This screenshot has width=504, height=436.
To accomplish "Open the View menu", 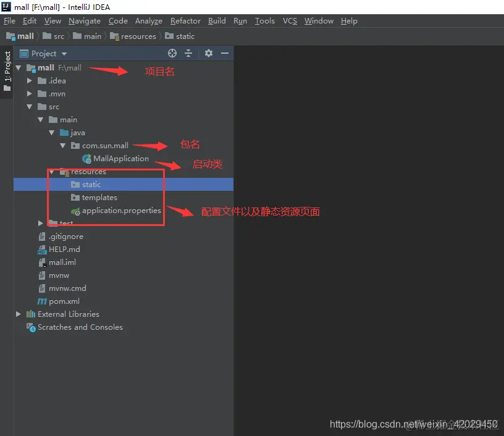I will [x=52, y=21].
